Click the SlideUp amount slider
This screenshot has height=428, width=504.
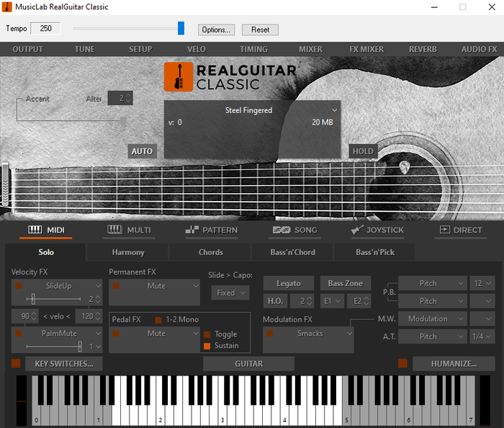coord(33,299)
